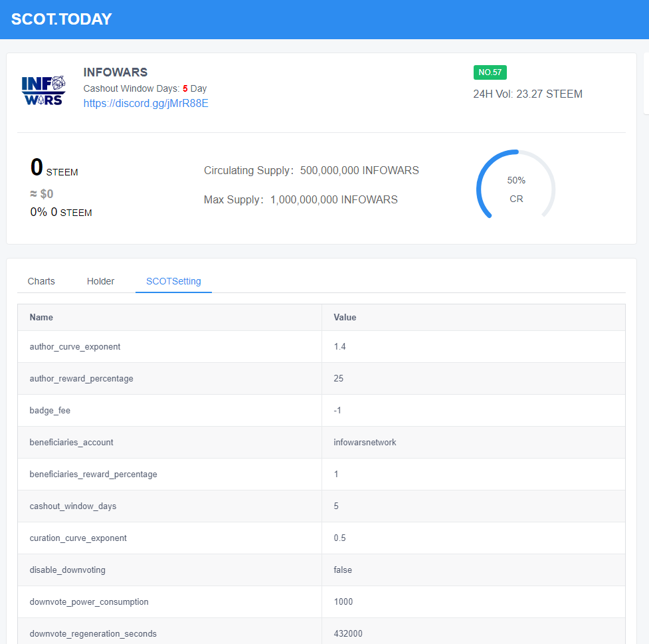Switch to the Holder tab
The width and height of the screenshot is (649, 644).
point(100,281)
